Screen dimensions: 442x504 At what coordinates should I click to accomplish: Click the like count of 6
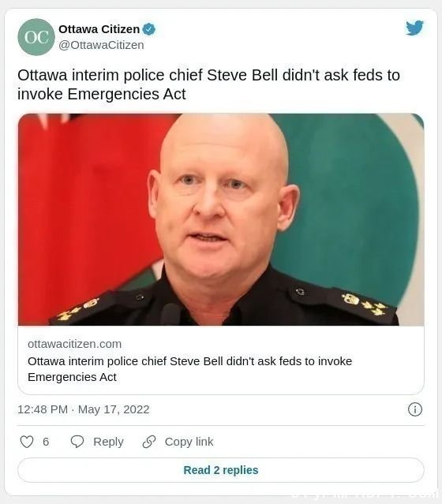(46, 442)
